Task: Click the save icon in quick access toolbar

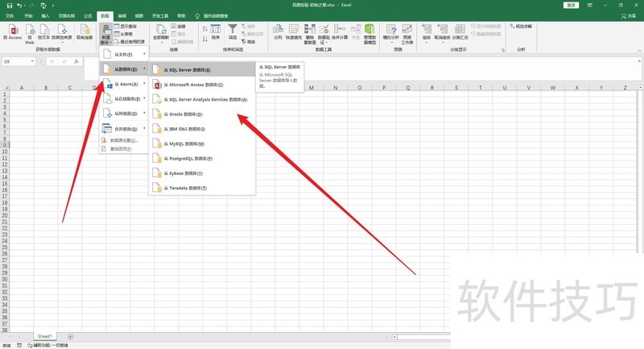Action: (10, 6)
